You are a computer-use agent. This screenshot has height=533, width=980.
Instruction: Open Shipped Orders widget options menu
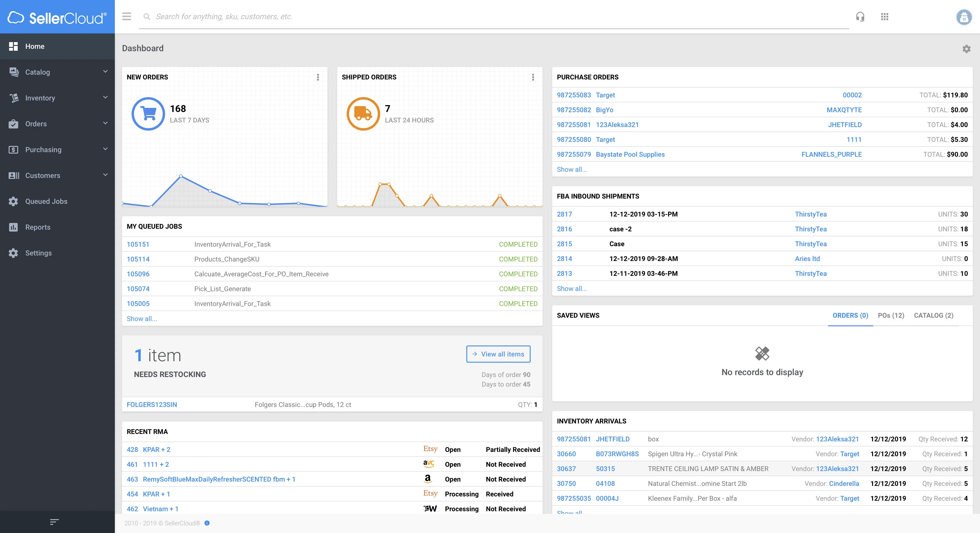point(533,77)
